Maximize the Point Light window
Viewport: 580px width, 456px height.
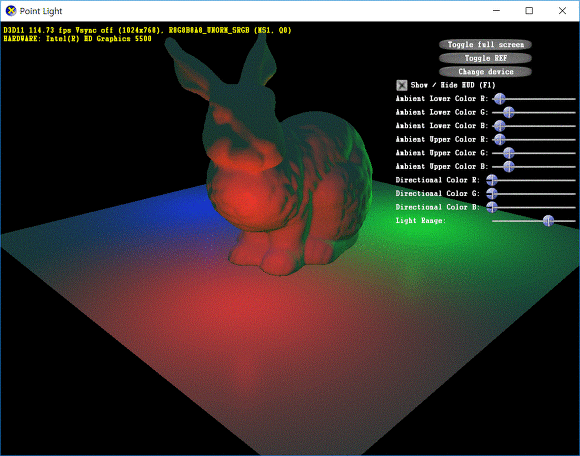pyautogui.click(x=529, y=11)
